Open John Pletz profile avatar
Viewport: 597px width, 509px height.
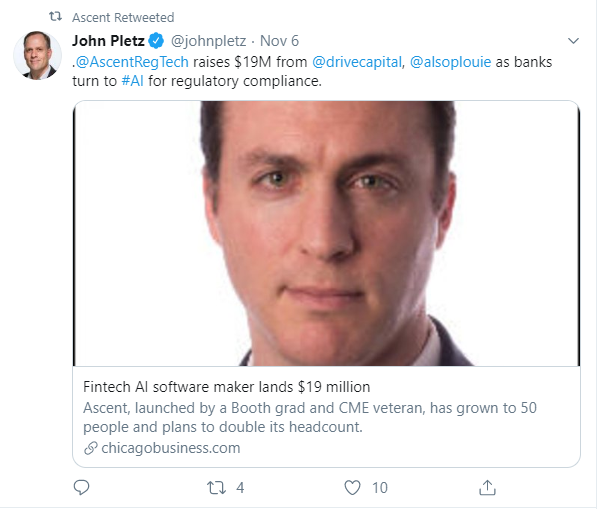point(37,55)
